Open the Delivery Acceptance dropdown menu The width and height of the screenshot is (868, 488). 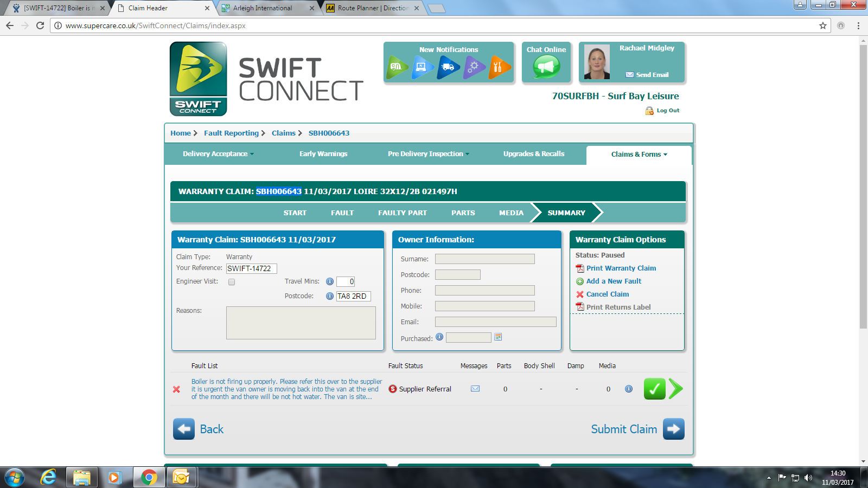(x=218, y=154)
